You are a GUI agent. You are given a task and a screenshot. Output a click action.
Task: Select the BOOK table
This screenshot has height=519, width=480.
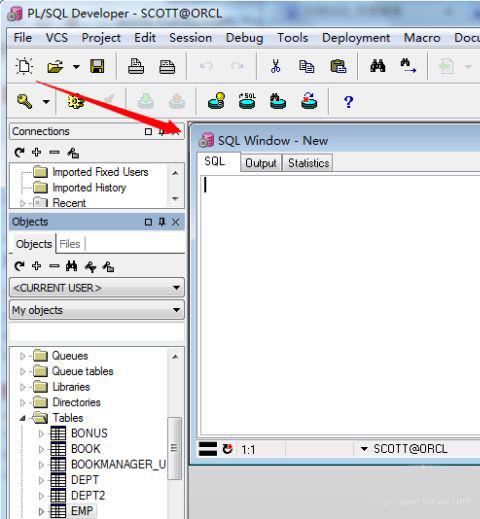(x=86, y=449)
